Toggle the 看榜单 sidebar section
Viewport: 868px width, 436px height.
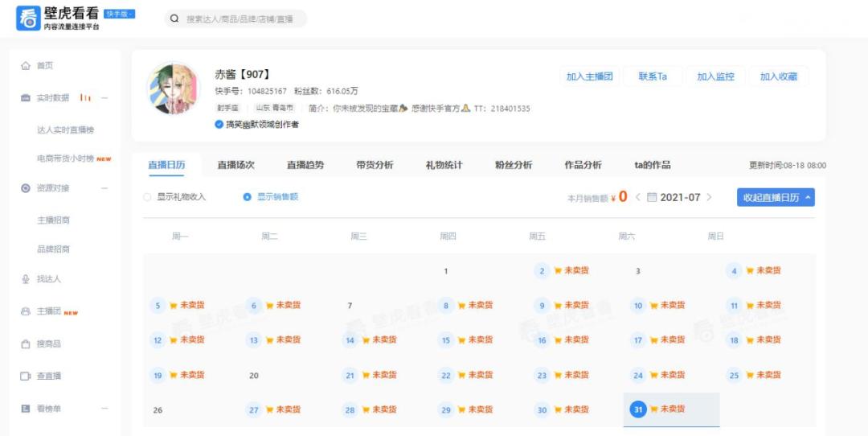click(x=104, y=409)
